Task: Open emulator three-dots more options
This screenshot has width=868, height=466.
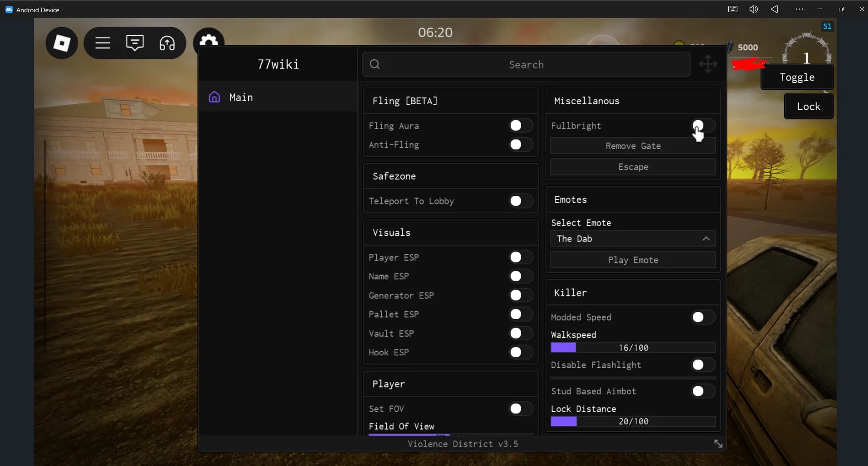Action: click(x=799, y=9)
